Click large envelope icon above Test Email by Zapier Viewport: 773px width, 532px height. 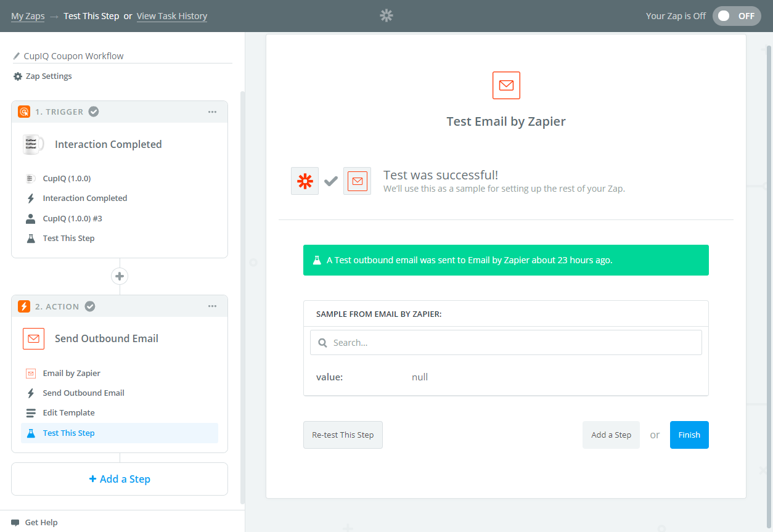[506, 86]
